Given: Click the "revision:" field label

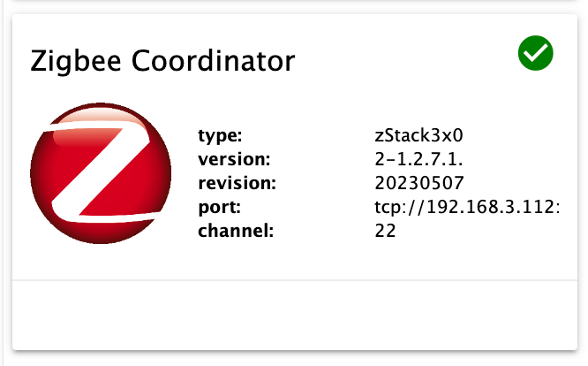Looking at the screenshot, I should pyautogui.click(x=237, y=184).
